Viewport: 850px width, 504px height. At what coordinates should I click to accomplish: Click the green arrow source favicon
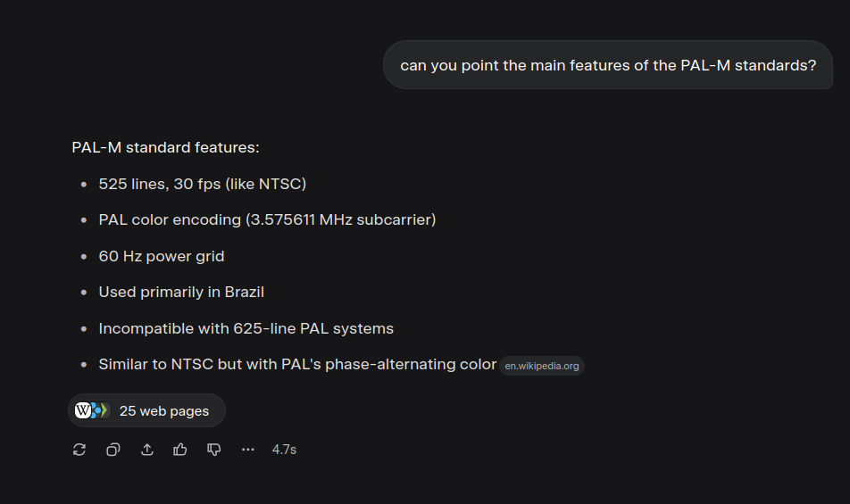104,410
